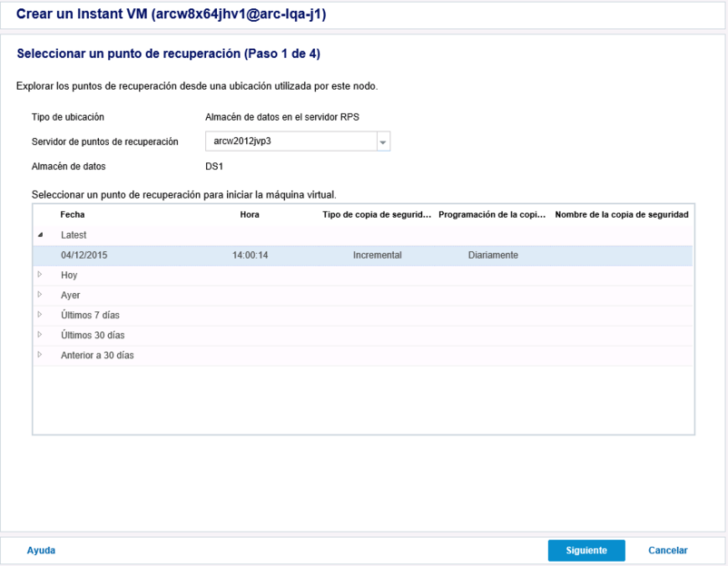Click the Nombre de la copia de seguridad header

pos(622,214)
